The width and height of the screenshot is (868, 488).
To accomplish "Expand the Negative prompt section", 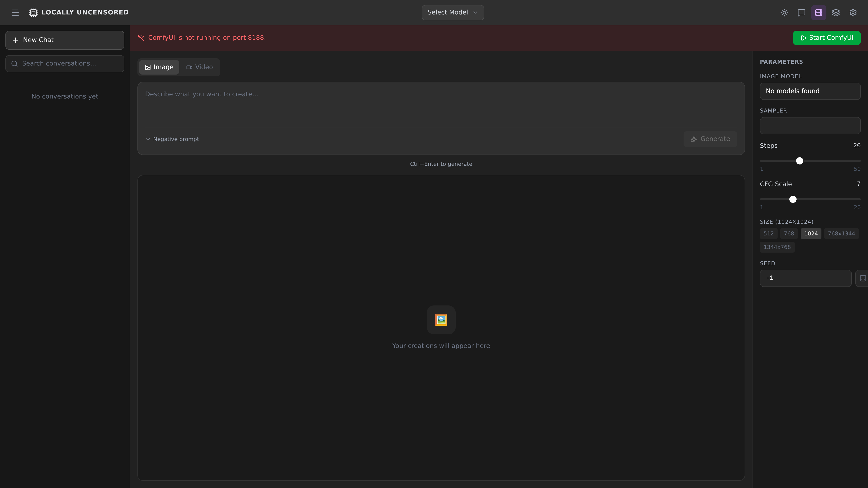I will (172, 139).
